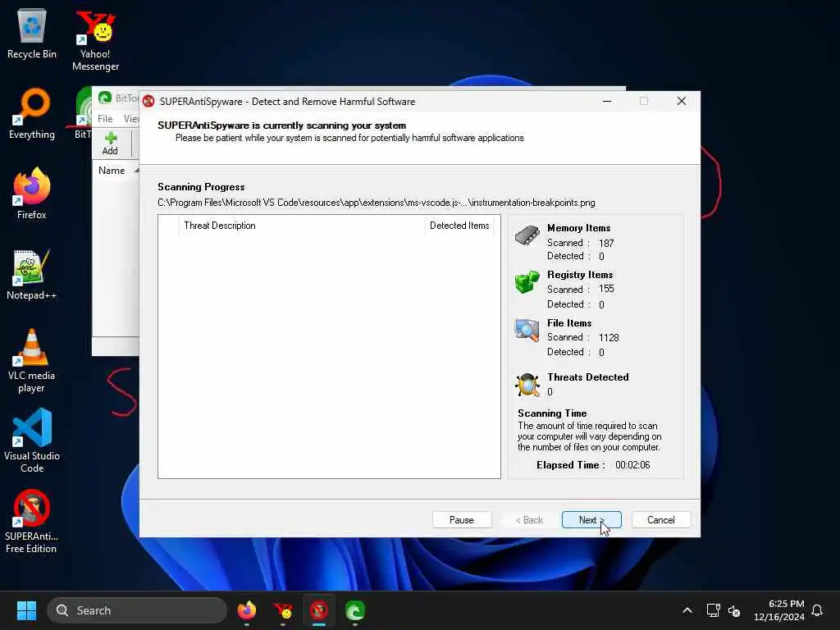The height and width of the screenshot is (630, 840).
Task: Open the Firefox desktop shortcut
Action: click(32, 194)
